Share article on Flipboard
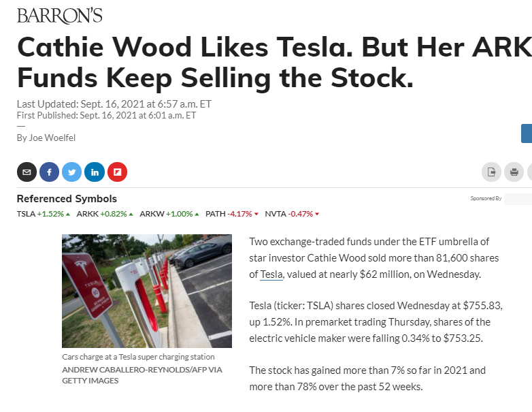The width and height of the screenshot is (532, 412). click(x=117, y=172)
